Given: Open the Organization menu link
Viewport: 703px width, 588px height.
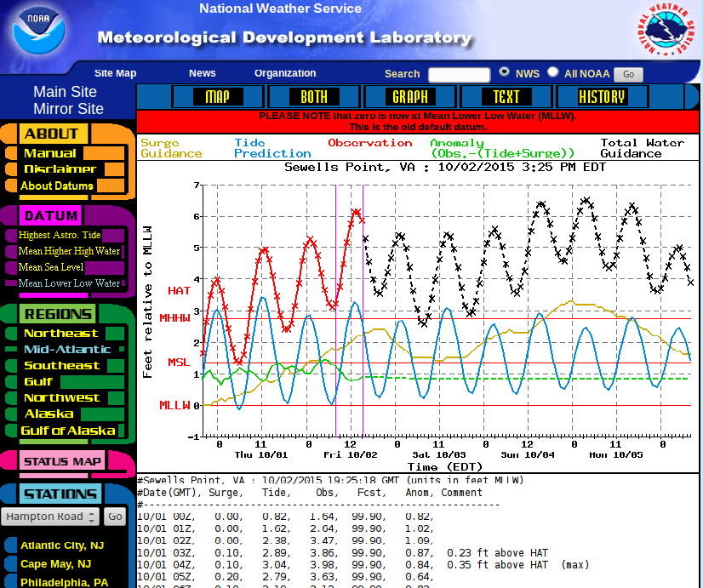Looking at the screenshot, I should click(285, 73).
